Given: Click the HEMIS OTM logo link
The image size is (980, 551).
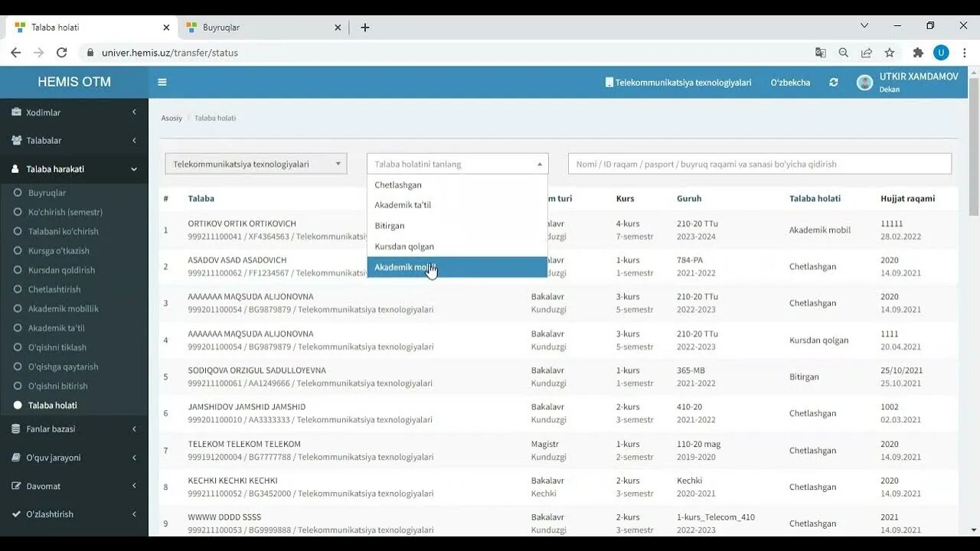Looking at the screenshot, I should pos(74,82).
